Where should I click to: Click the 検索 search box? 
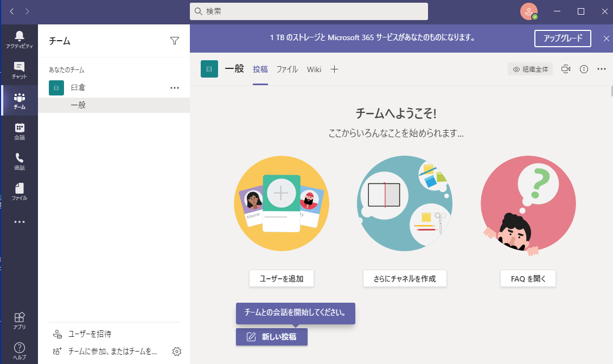pos(309,11)
